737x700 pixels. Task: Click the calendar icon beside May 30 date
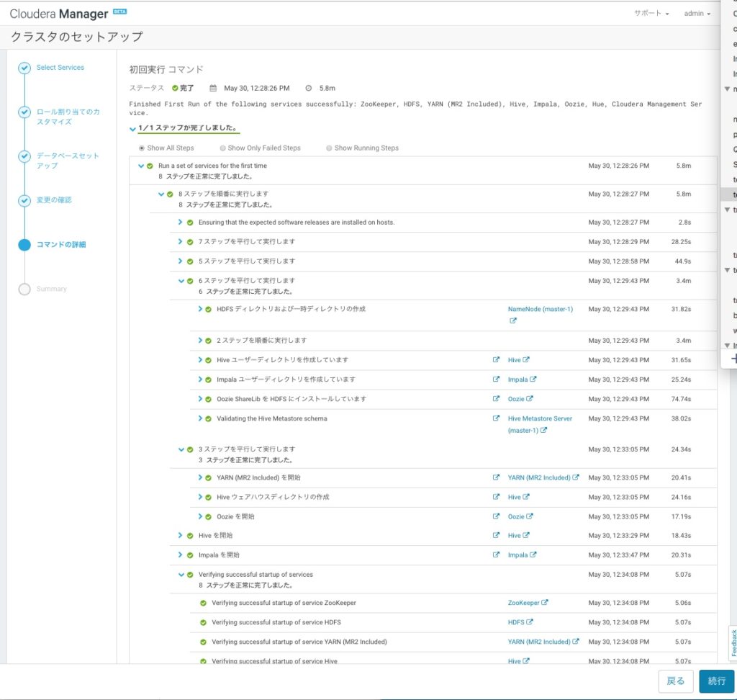pos(213,88)
